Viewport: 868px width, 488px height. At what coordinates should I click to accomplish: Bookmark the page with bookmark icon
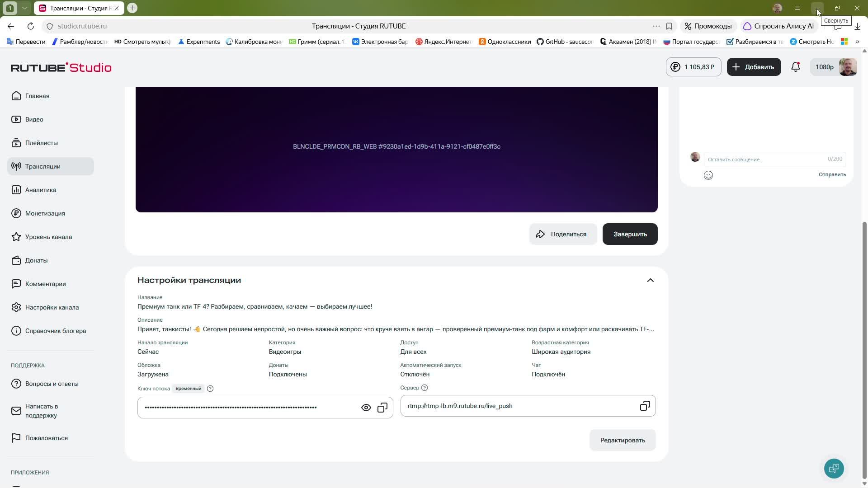pyautogui.click(x=669, y=26)
